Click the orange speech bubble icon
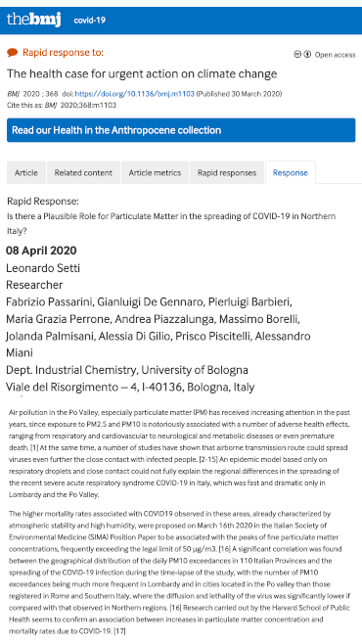This screenshot has width=362, height=644. [13, 53]
